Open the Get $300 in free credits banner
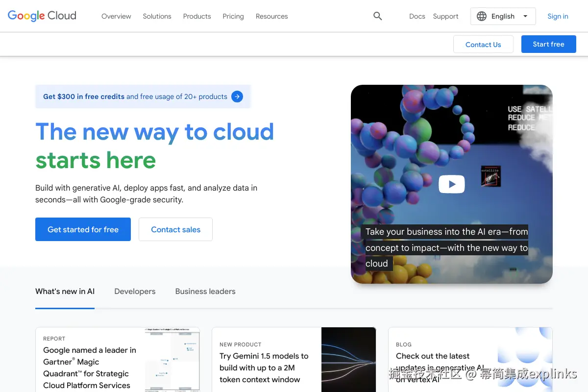 coord(143,97)
